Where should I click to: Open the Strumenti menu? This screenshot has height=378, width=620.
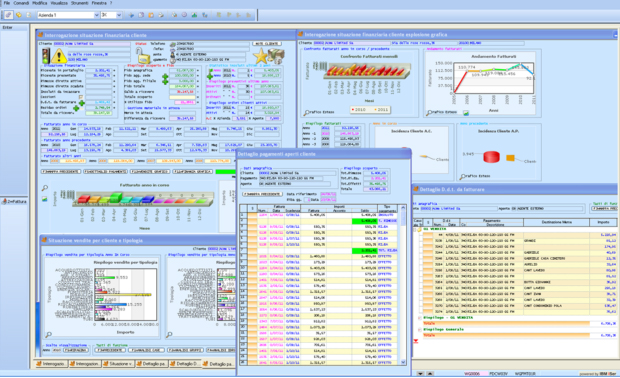pos(79,3)
